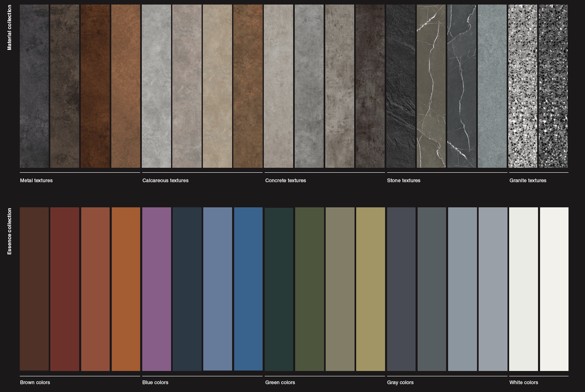The image size is (585, 392).
Task: Select the beige calcareous texture swatch
Action: point(218,86)
